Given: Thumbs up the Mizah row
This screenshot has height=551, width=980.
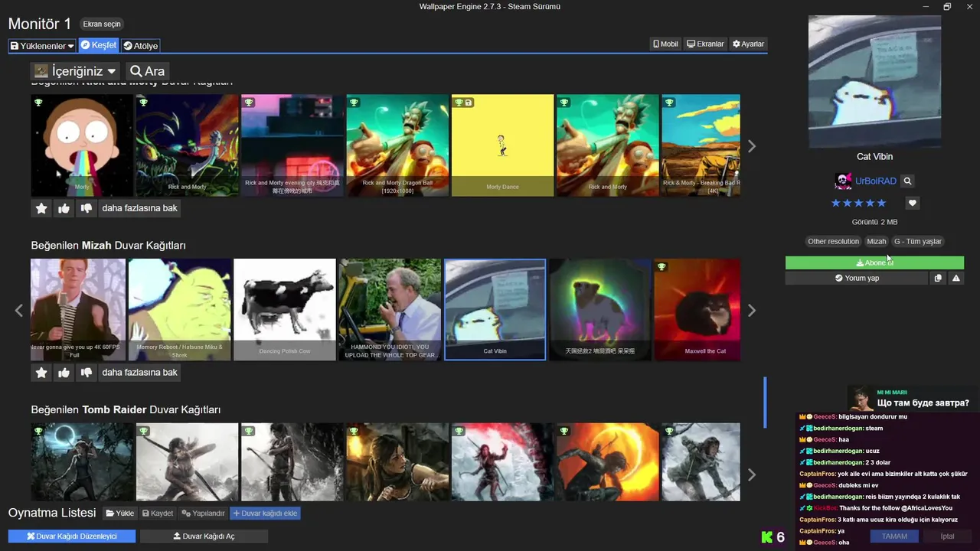Looking at the screenshot, I should [x=64, y=373].
